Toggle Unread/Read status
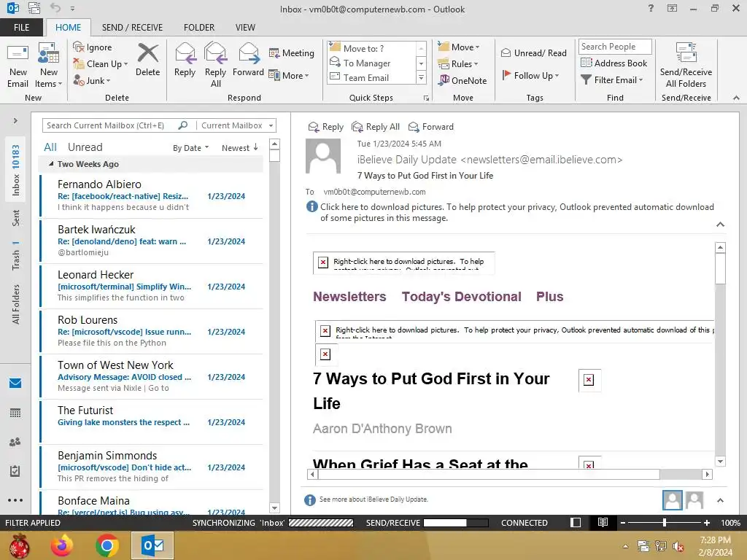Screen dimensions: 747x560 pyautogui.click(x=533, y=52)
